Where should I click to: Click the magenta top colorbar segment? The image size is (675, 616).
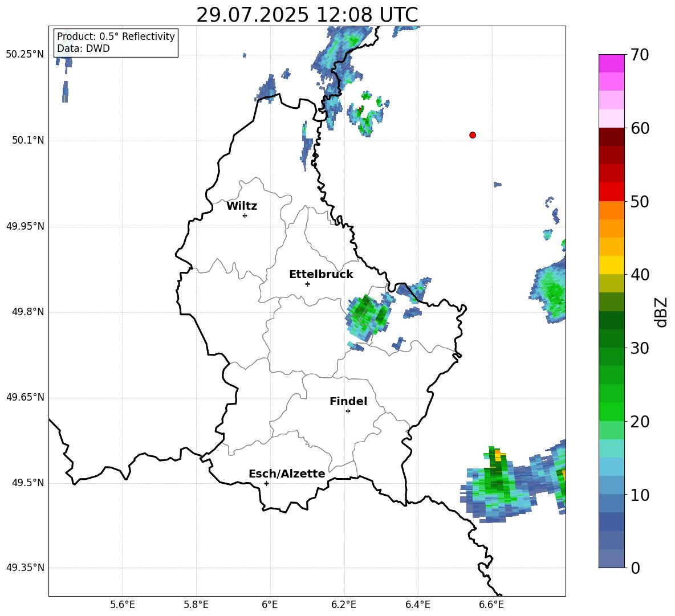click(611, 63)
